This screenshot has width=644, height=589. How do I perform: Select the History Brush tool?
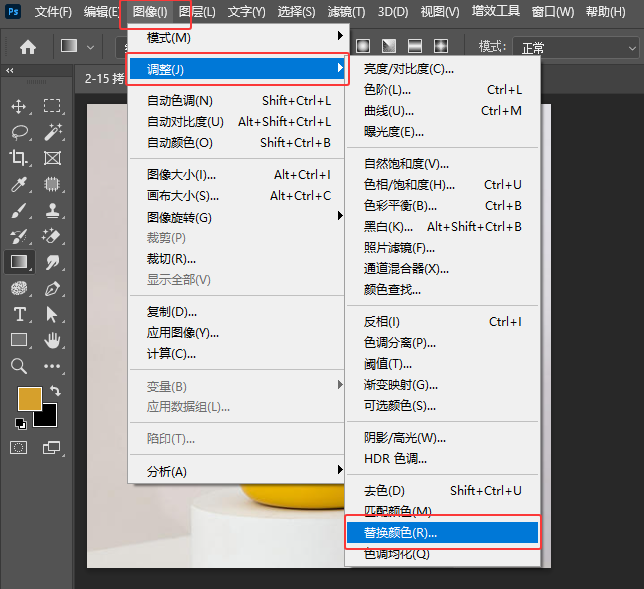[x=19, y=236]
